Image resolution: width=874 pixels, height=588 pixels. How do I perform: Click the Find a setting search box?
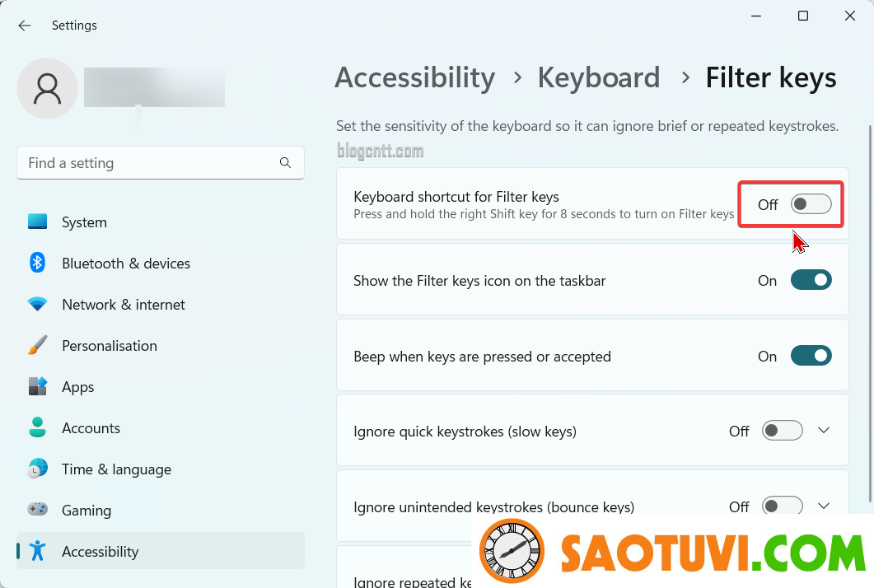[161, 163]
